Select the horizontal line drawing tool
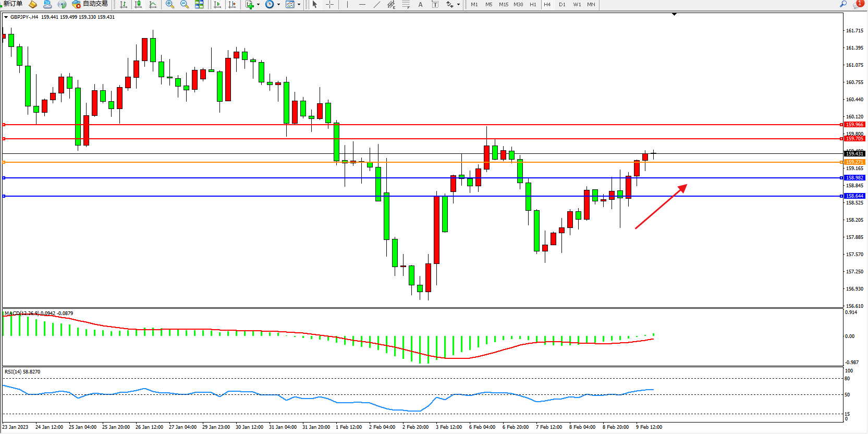The width and height of the screenshot is (868, 434). 362,4
